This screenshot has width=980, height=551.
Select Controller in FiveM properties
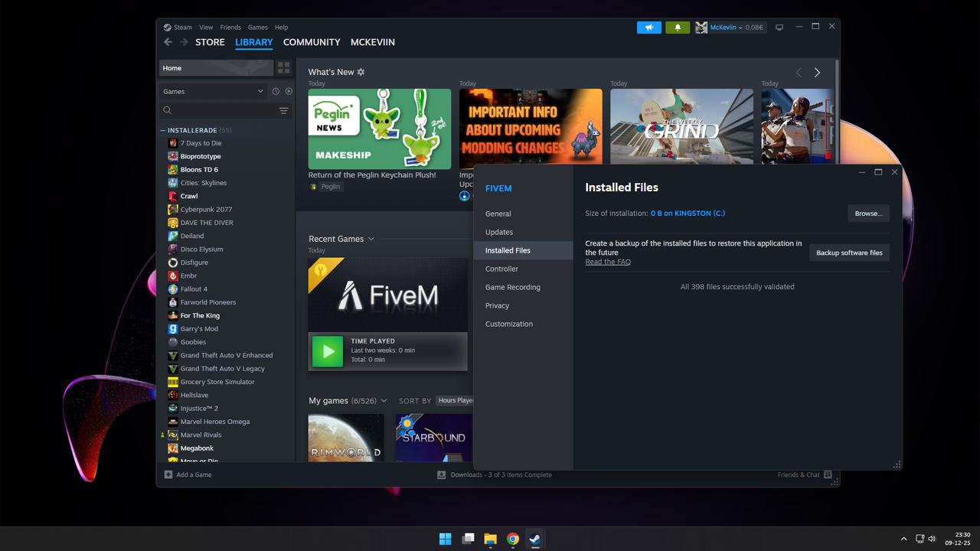tap(524, 269)
